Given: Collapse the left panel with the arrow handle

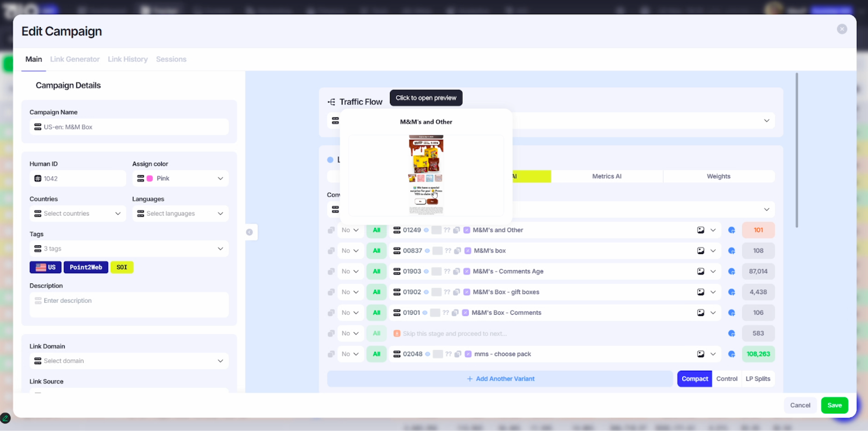Looking at the screenshot, I should click(x=250, y=232).
